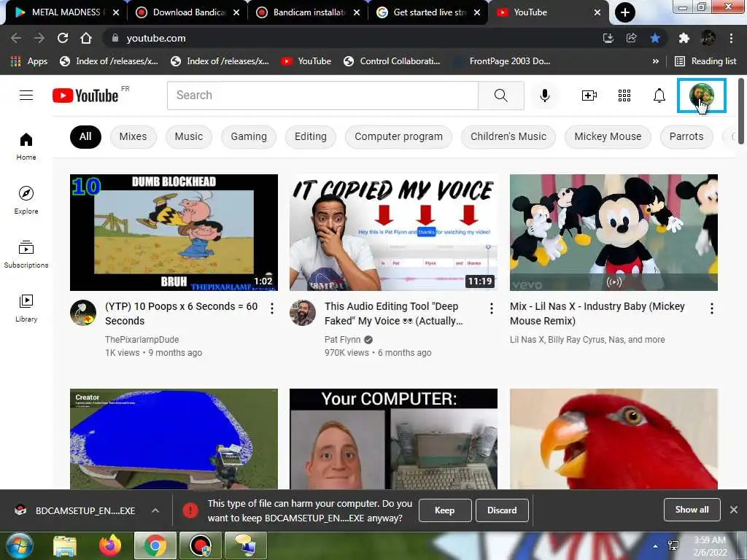Click the YouTube logo
Screen dimensions: 747x560
click(x=86, y=96)
